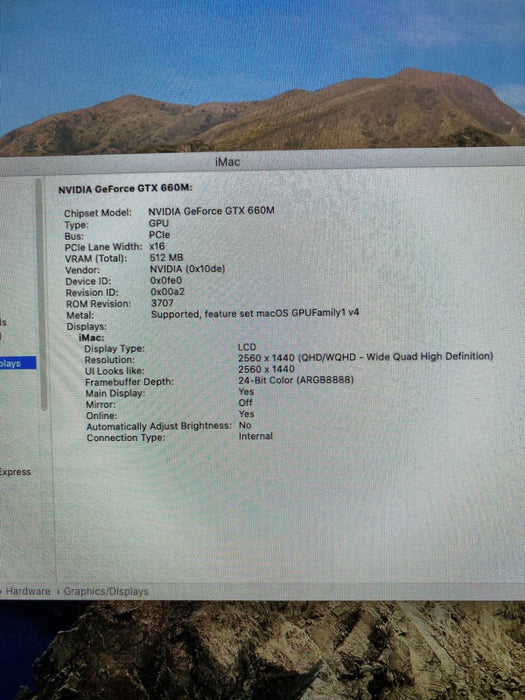Click the Device ID value 0x0fe0
The width and height of the screenshot is (525, 700).
click(166, 280)
